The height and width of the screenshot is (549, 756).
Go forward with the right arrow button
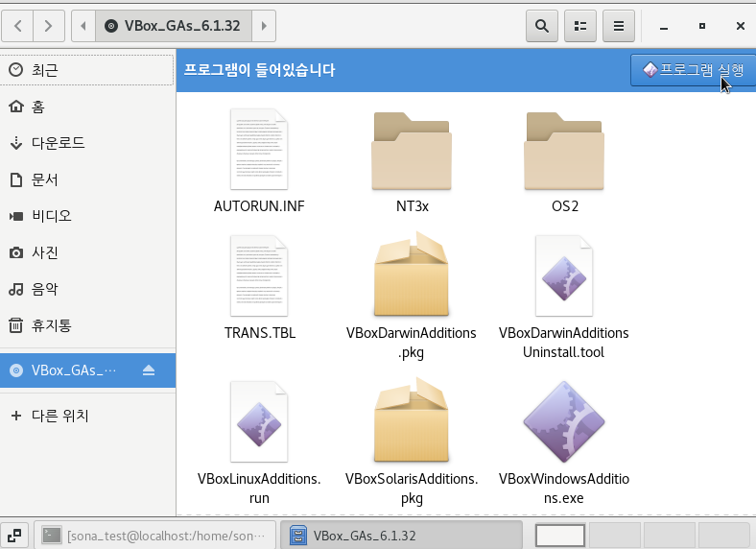pos(49,26)
